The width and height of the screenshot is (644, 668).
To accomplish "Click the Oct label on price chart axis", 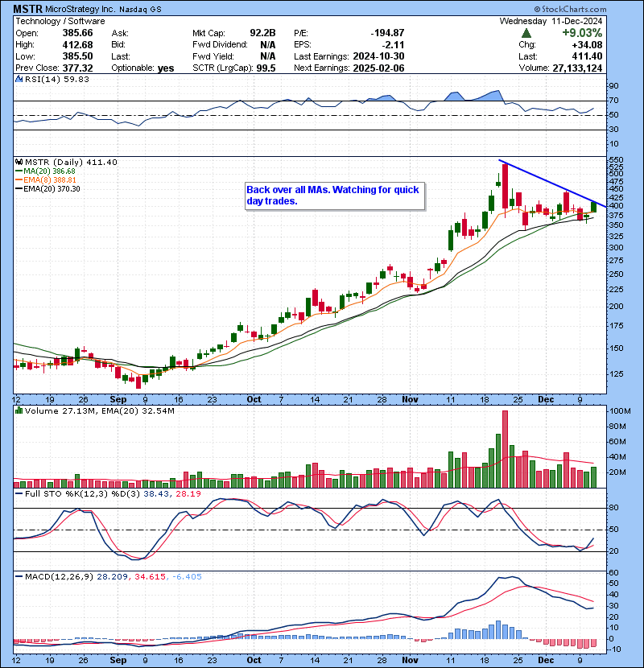I will 254,399.
